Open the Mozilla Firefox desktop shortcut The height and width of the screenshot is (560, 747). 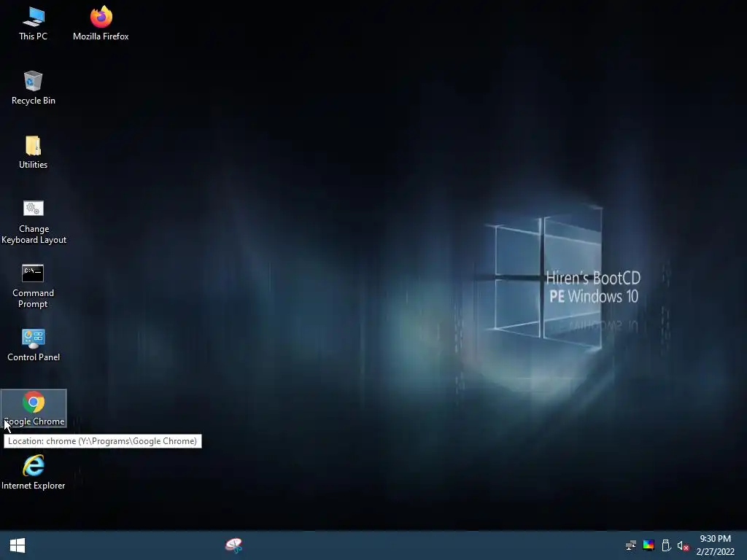click(101, 24)
